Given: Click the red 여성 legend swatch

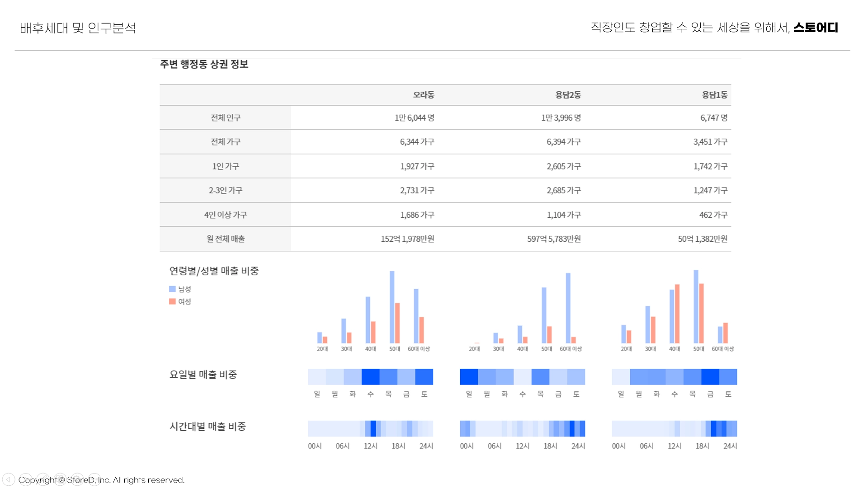Looking at the screenshot, I should coord(172,301).
